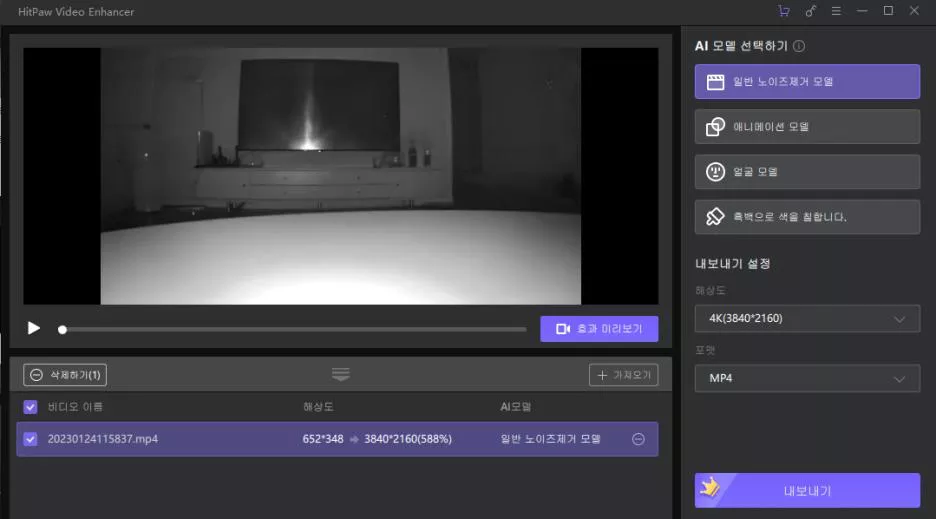The width and height of the screenshot is (936, 519).
Task: Maximize the HitPaw Video Enhancer window
Action: [x=888, y=11]
